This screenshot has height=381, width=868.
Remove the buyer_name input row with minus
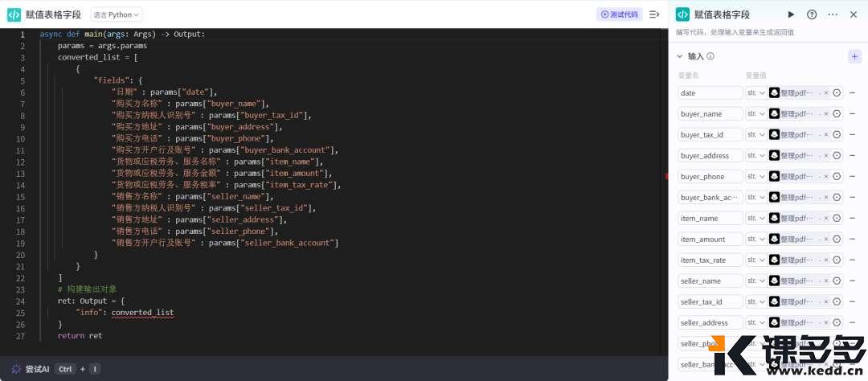pyautogui.click(x=853, y=113)
